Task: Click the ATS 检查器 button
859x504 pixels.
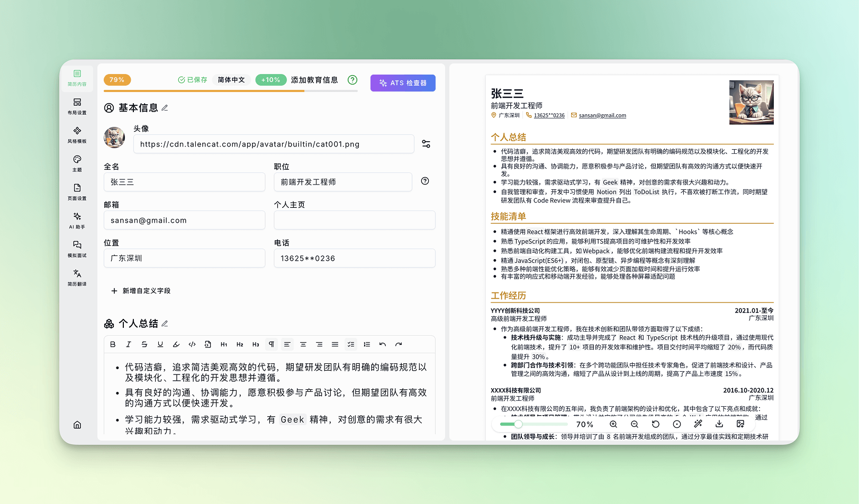Action: coord(403,83)
